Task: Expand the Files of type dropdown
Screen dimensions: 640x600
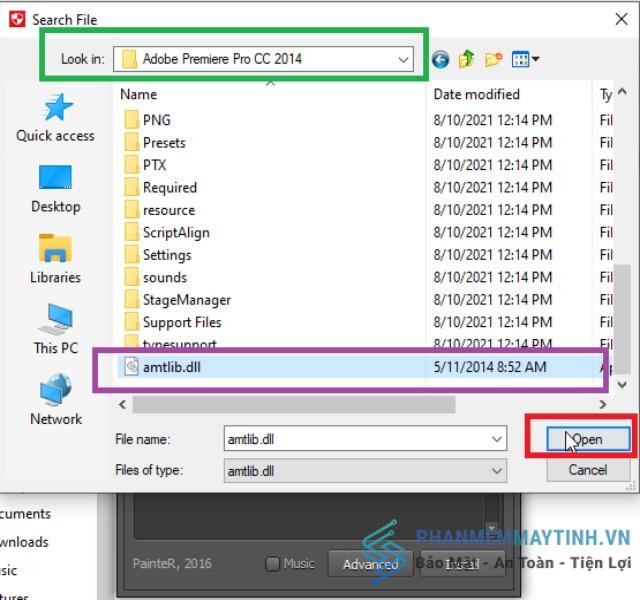Action: click(497, 471)
